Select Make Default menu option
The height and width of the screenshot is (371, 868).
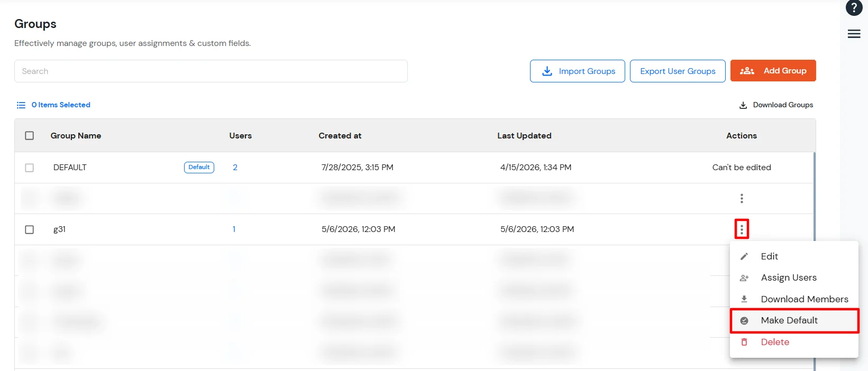click(x=794, y=321)
